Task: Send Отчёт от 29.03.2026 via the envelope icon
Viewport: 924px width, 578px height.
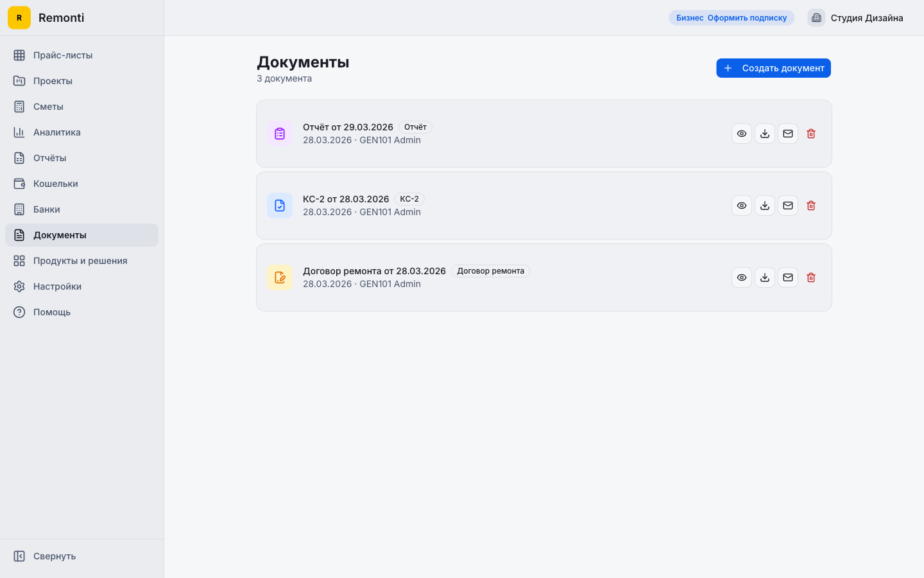Action: 787,134
